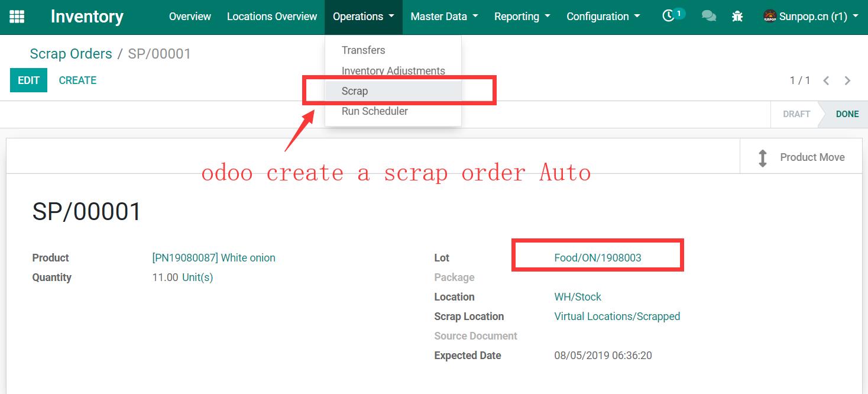
Task: Click the EDIT button
Action: 28,80
